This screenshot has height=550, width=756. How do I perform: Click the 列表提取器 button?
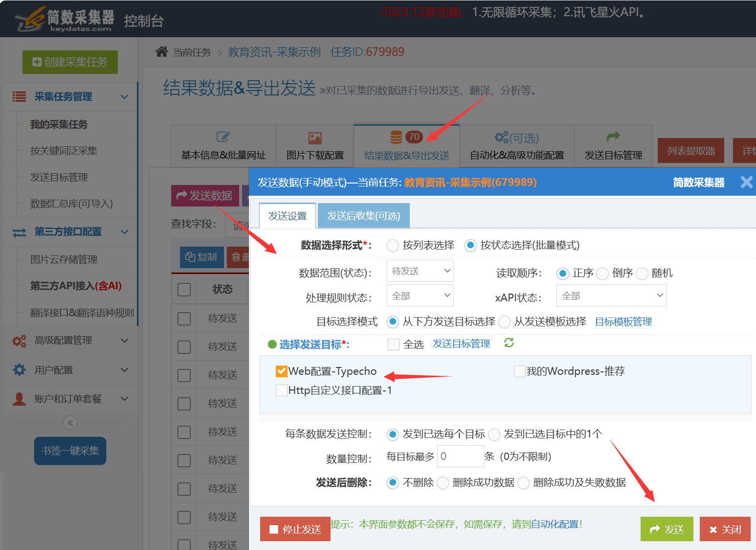[691, 151]
